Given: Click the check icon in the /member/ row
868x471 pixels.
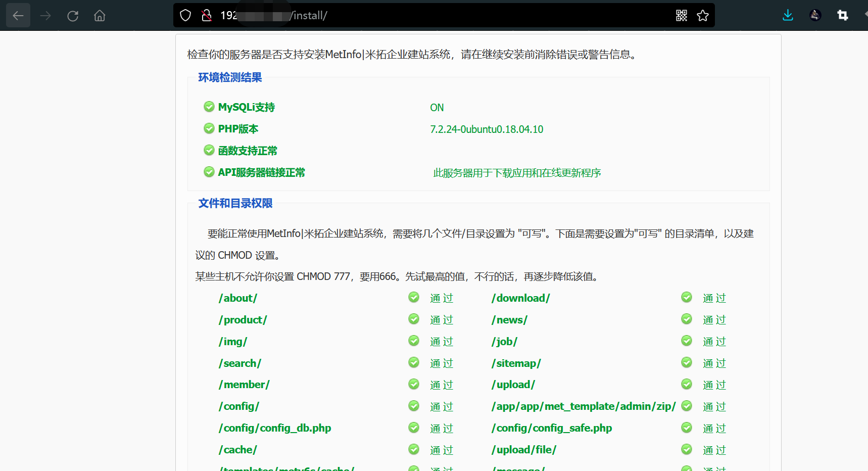Looking at the screenshot, I should pos(414,384).
